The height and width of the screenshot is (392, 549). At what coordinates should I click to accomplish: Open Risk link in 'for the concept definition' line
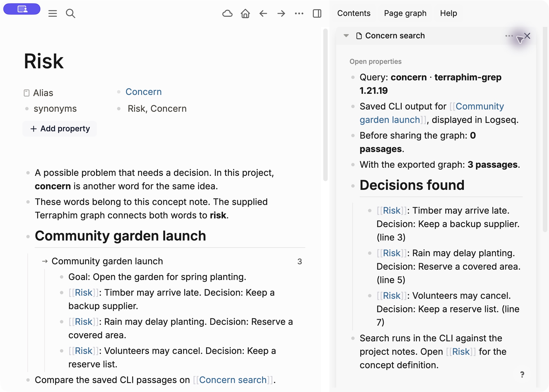click(461, 352)
